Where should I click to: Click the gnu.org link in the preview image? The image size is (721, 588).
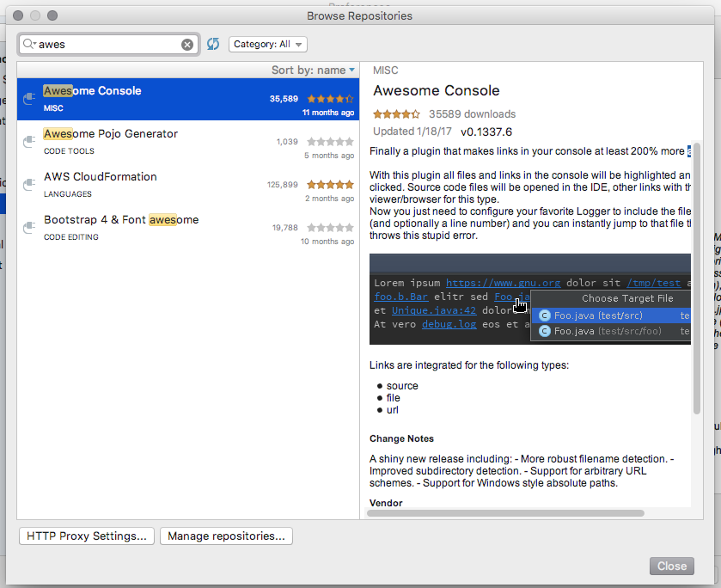tap(503, 282)
